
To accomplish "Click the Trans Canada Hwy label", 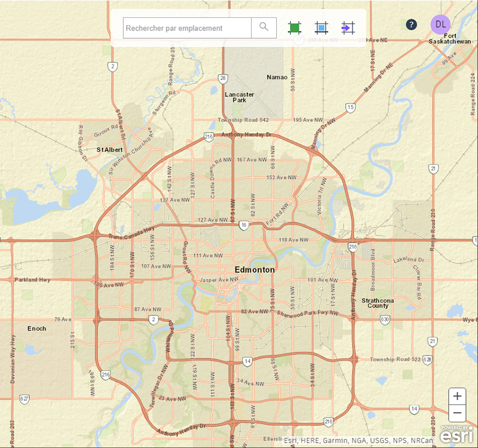I will [131, 234].
